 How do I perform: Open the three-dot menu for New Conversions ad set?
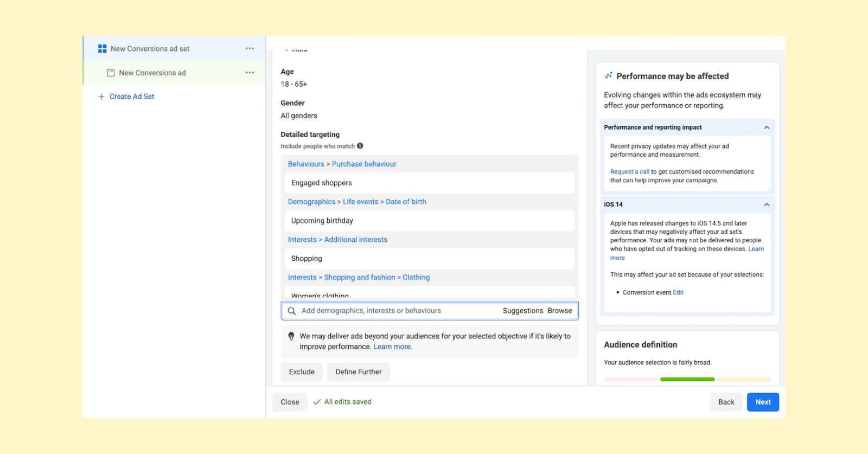tap(250, 48)
